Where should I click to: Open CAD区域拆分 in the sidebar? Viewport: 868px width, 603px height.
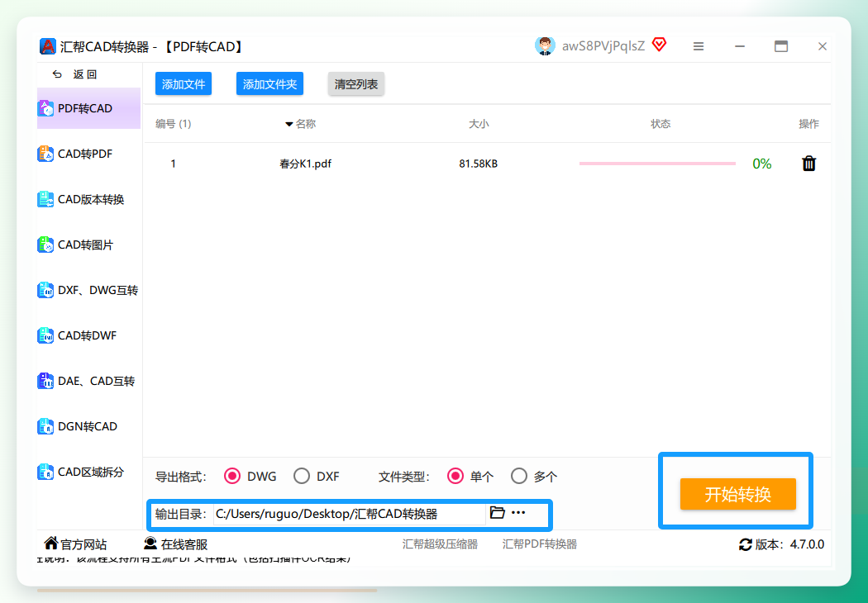coord(88,472)
